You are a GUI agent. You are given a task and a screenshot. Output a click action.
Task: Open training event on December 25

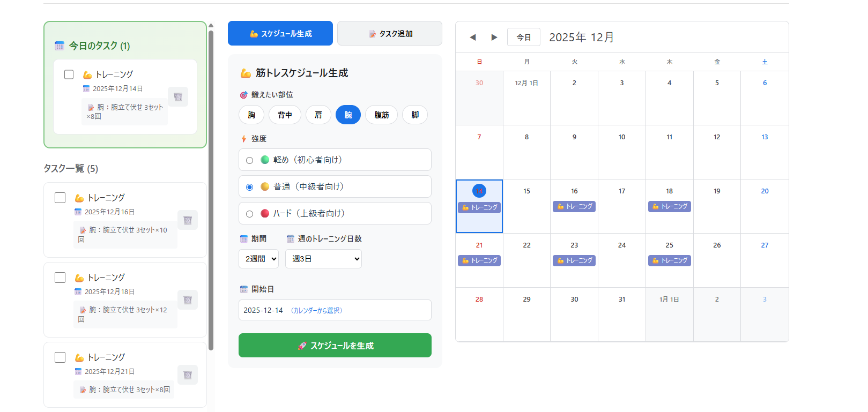click(x=669, y=261)
